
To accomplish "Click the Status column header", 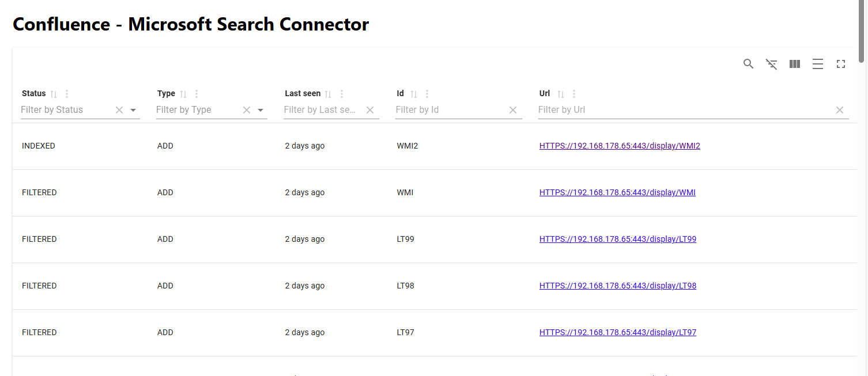I will click(x=33, y=93).
